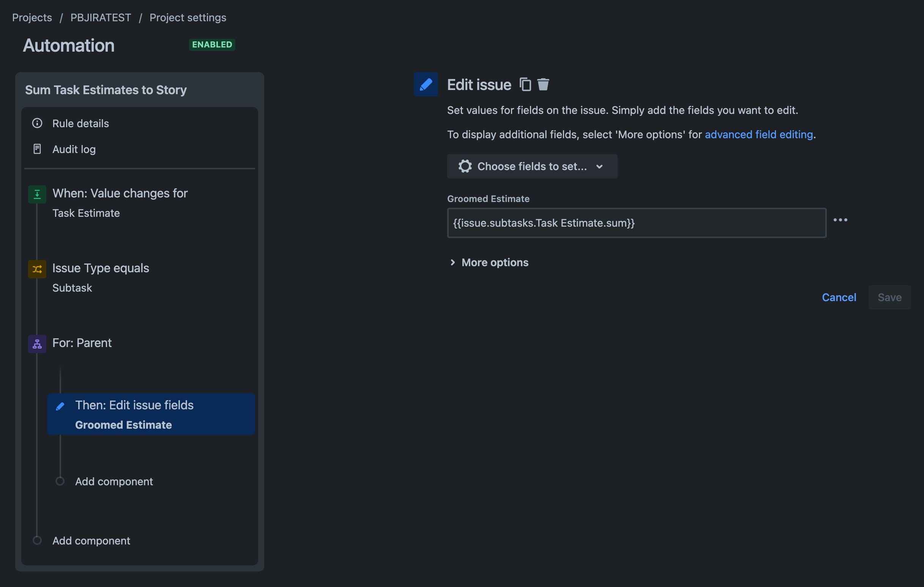Click the duplicate component copy icon
Screen dimensions: 924x587
tap(525, 84)
